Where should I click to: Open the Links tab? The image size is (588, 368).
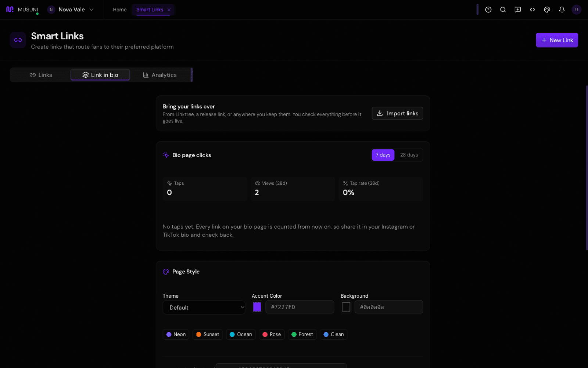tap(41, 75)
